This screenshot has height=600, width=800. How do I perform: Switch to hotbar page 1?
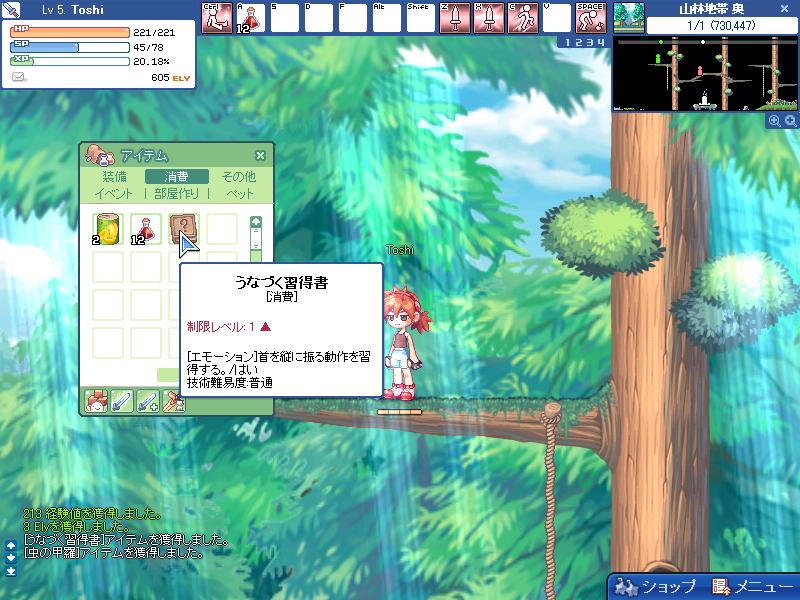tap(568, 42)
